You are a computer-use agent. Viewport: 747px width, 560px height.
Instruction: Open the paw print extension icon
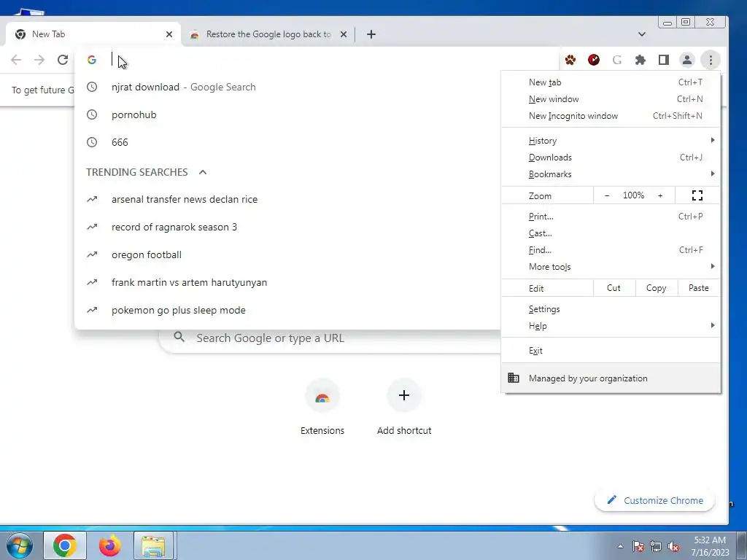tap(570, 60)
